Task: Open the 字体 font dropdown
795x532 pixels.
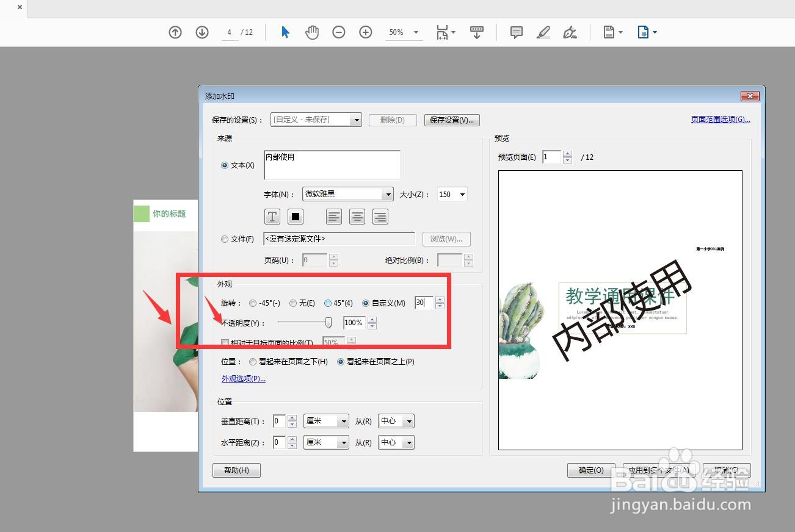Action: point(348,194)
